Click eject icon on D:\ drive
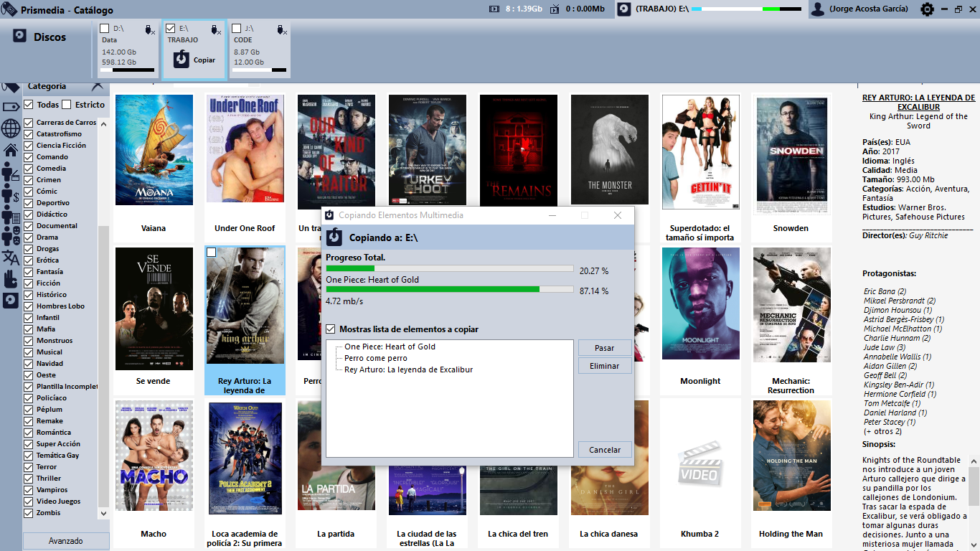The width and height of the screenshot is (980, 551). [x=149, y=29]
